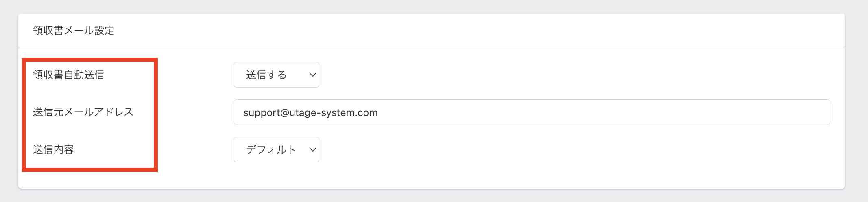
Task: Click the 送信元メールアドレス label
Action: [x=83, y=112]
